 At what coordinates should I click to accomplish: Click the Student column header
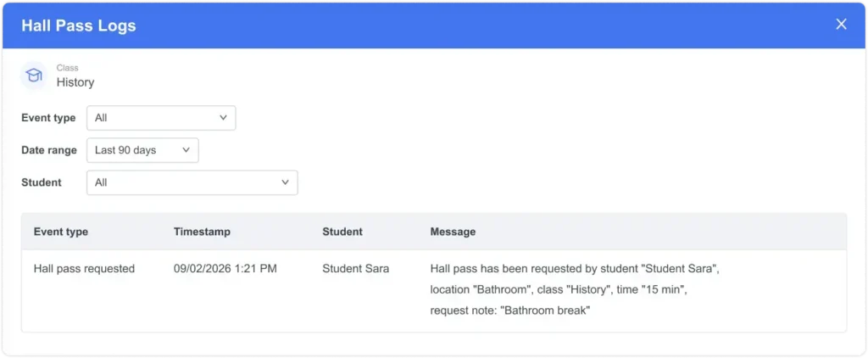coord(342,232)
